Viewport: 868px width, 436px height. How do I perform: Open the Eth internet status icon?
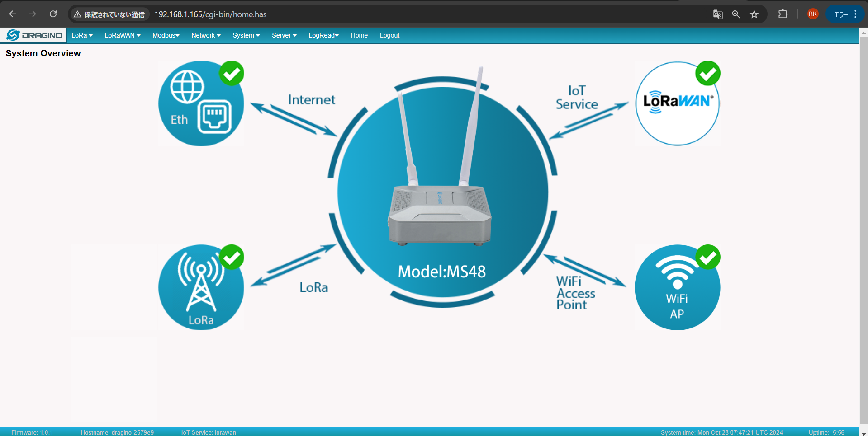pos(201,103)
